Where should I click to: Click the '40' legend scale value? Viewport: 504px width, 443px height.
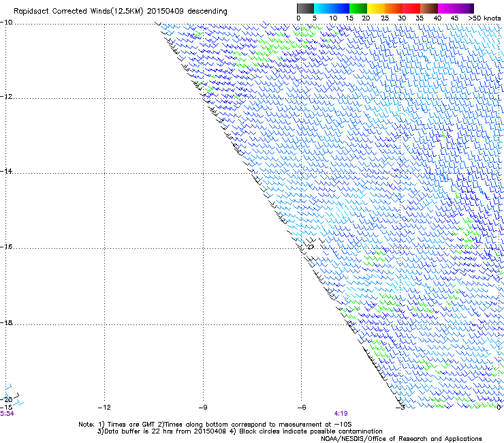point(437,18)
